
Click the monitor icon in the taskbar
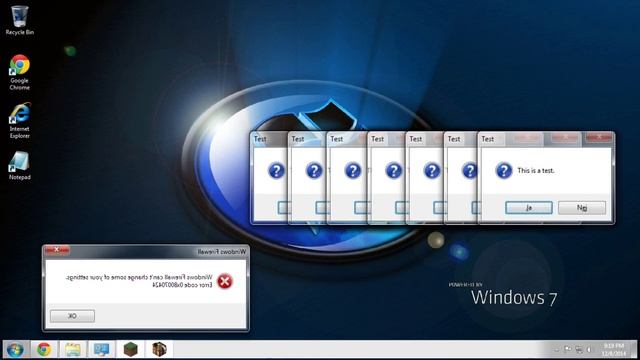click(101, 350)
